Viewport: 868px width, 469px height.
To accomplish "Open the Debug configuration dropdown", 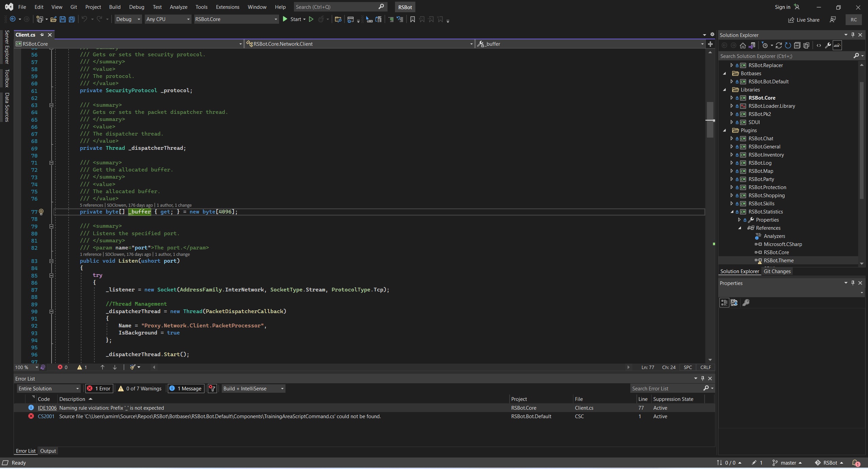I will click(x=128, y=19).
